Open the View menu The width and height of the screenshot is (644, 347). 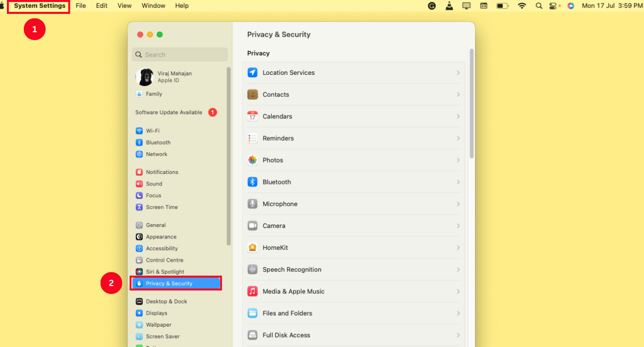tap(124, 6)
